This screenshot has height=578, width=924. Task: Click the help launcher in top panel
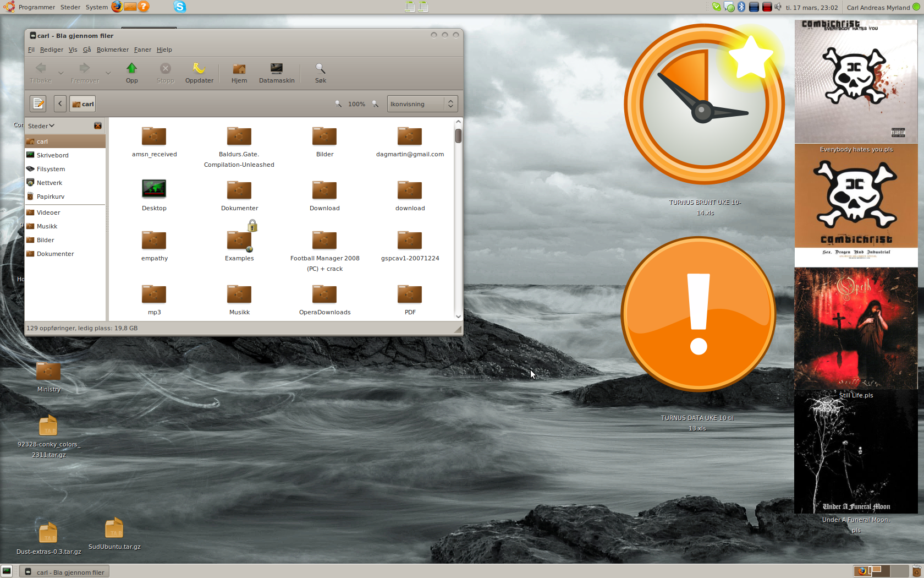coord(144,7)
